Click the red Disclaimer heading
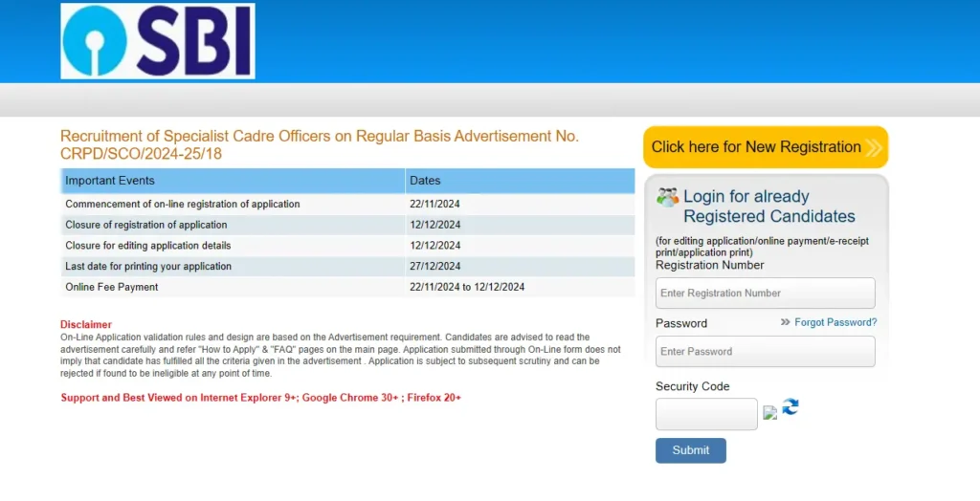The width and height of the screenshot is (980, 501). (x=86, y=325)
